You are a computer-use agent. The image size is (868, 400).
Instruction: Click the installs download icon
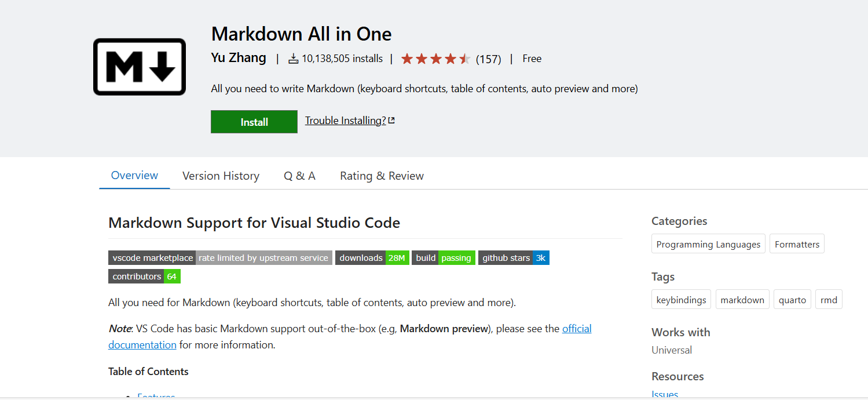294,59
